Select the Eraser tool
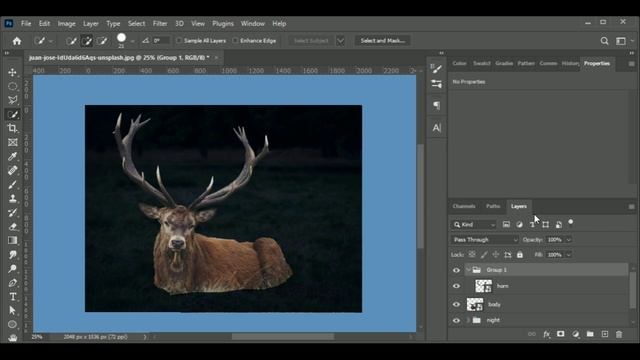 (13, 227)
